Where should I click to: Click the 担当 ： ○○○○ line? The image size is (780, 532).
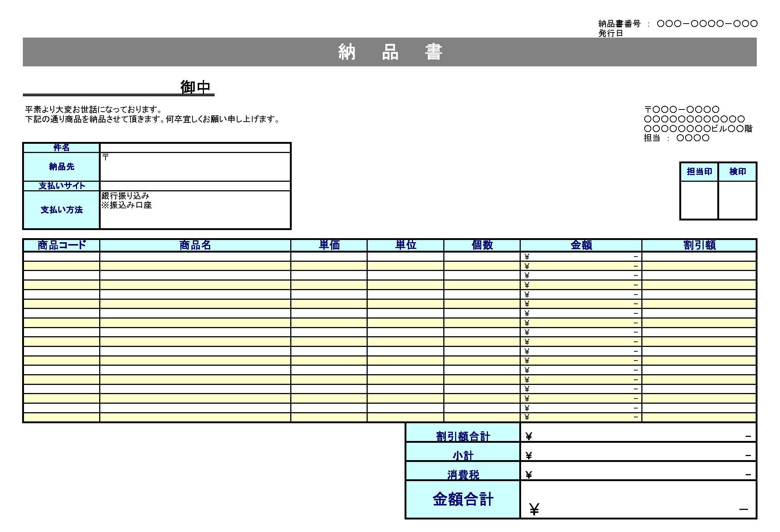tap(676, 138)
